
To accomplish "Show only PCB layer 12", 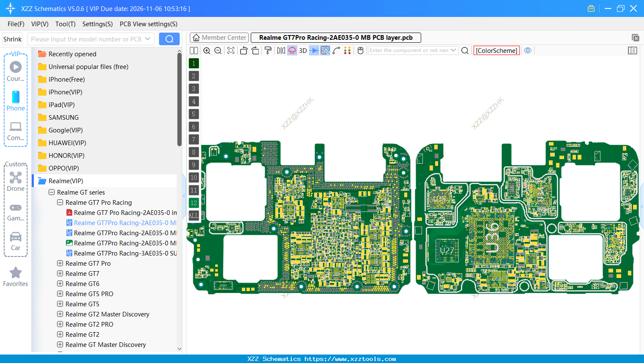I will pos(193,203).
